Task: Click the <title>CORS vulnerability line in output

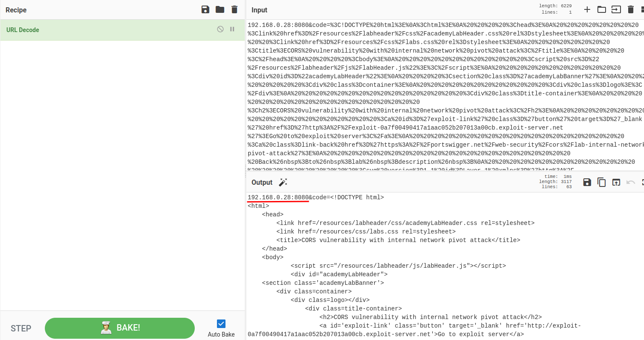Action: (x=398, y=240)
